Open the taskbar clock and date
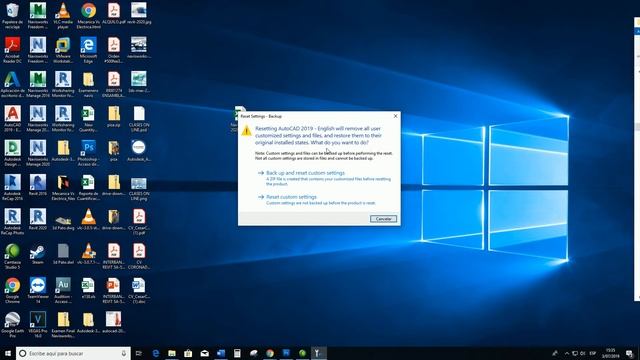The image size is (640, 360). [x=610, y=353]
